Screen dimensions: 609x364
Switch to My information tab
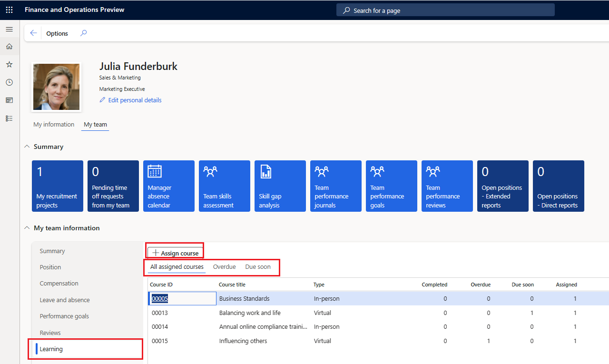tap(54, 124)
